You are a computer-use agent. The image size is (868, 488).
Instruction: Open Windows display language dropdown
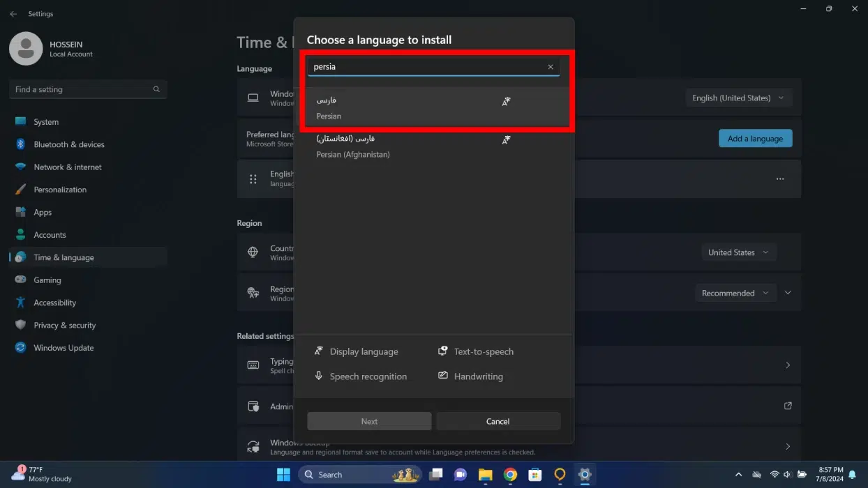click(738, 98)
